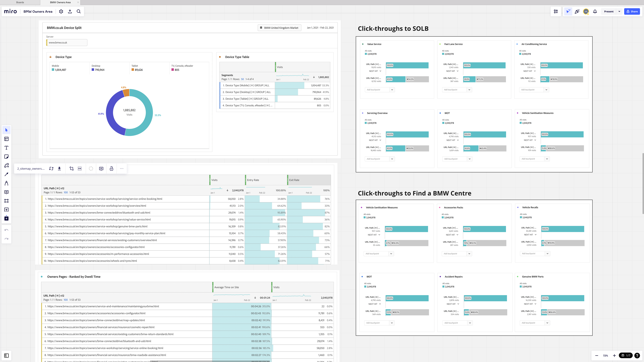
Task: Select the BMW Owners Area tab
Action: [x=60, y=3]
